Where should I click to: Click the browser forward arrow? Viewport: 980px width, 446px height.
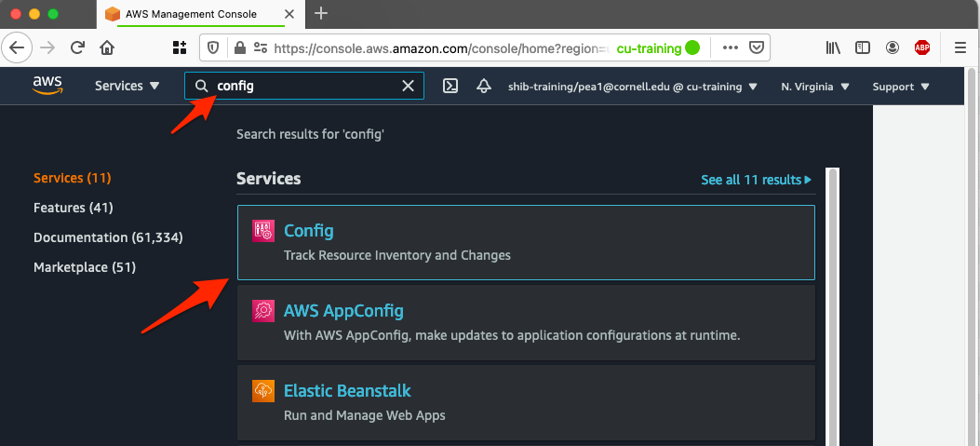(x=47, y=47)
